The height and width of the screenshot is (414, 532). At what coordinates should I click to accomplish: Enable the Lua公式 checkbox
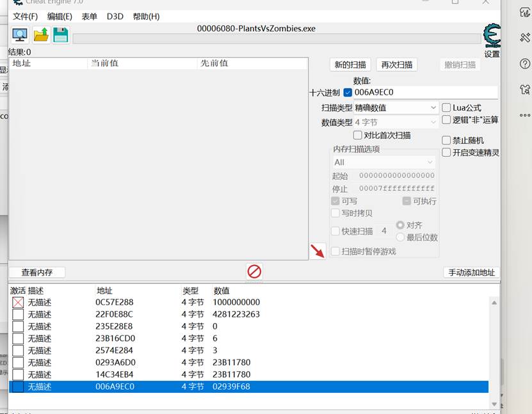(446, 108)
